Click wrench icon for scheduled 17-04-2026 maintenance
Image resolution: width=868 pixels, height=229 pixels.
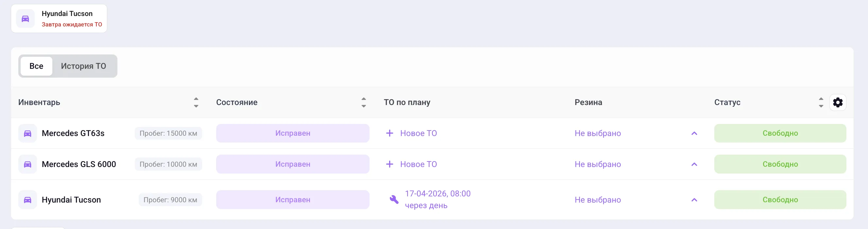pos(394,199)
